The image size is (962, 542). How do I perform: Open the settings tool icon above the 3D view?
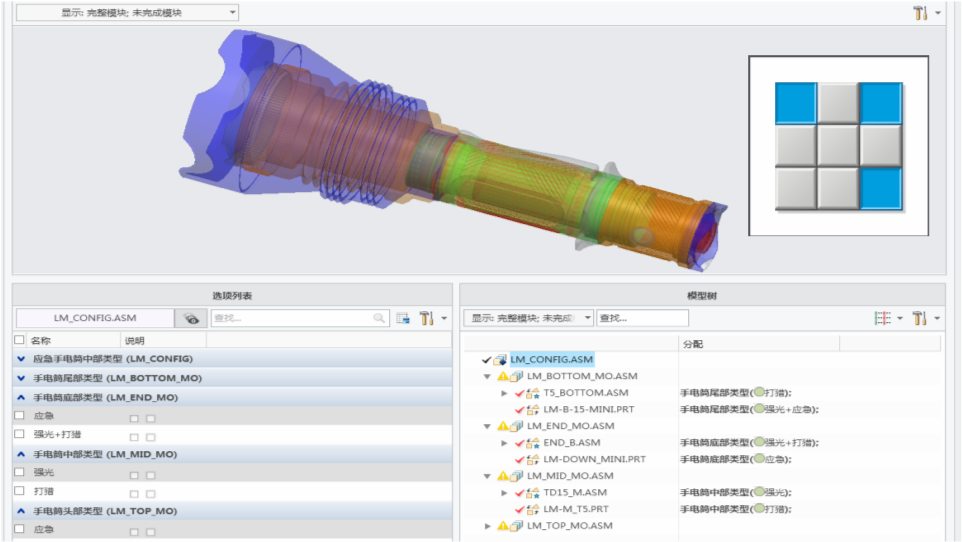[x=920, y=12]
